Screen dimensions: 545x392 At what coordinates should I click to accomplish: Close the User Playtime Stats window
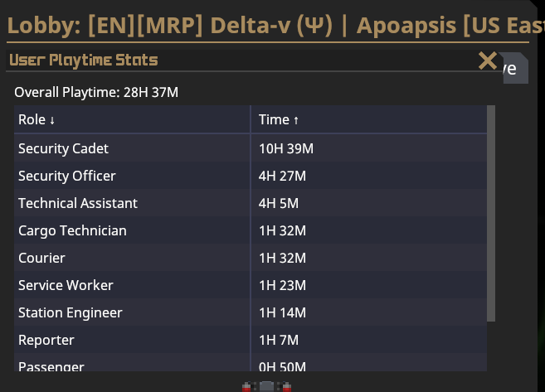(487, 60)
